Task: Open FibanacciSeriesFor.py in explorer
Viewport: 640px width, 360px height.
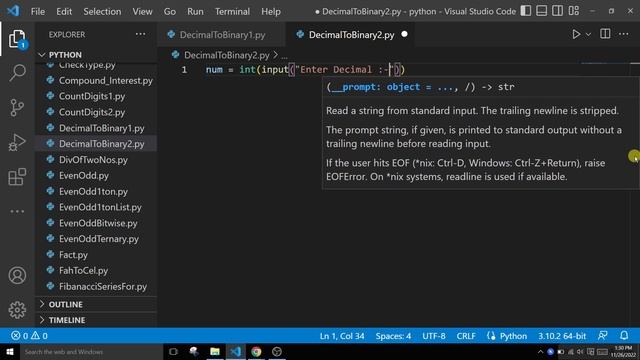Action: [x=103, y=287]
